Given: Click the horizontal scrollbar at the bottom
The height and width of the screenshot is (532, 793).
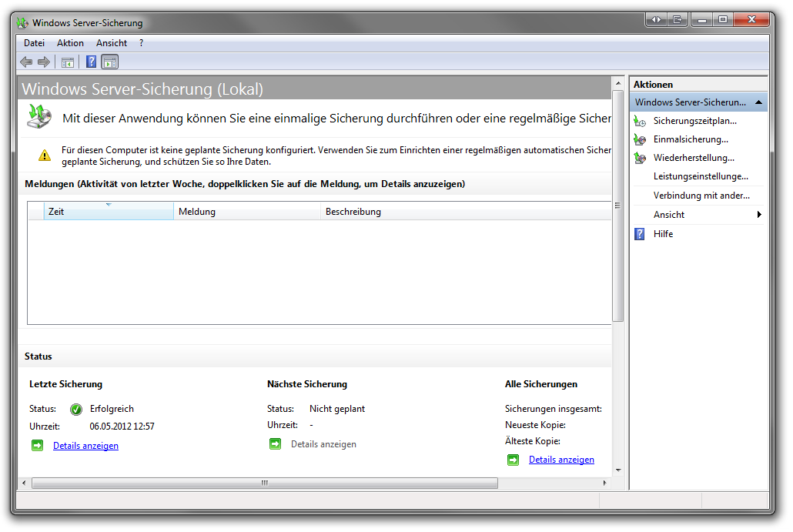Looking at the screenshot, I should [x=264, y=483].
